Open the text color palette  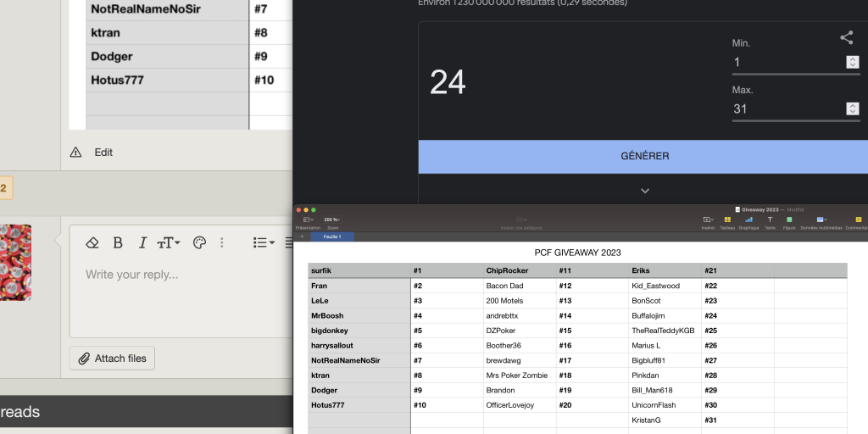[199, 242]
